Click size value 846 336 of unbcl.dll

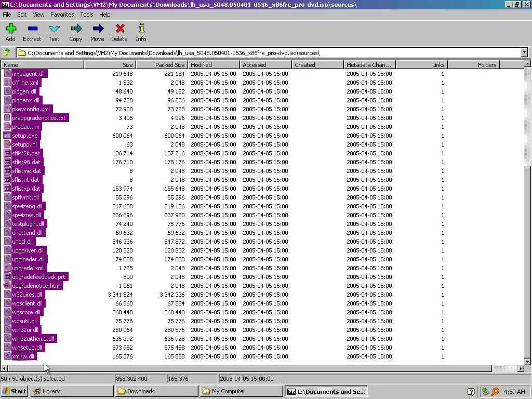(x=123, y=242)
